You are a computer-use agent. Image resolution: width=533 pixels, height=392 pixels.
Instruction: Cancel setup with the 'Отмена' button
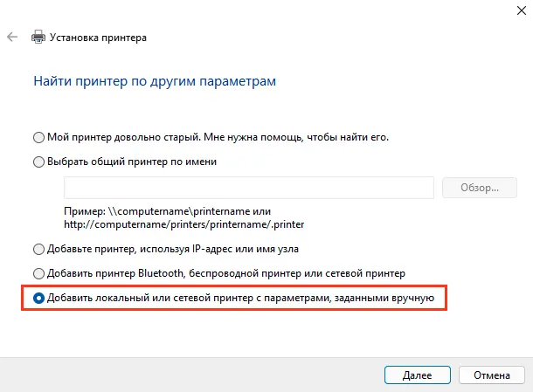(492, 375)
